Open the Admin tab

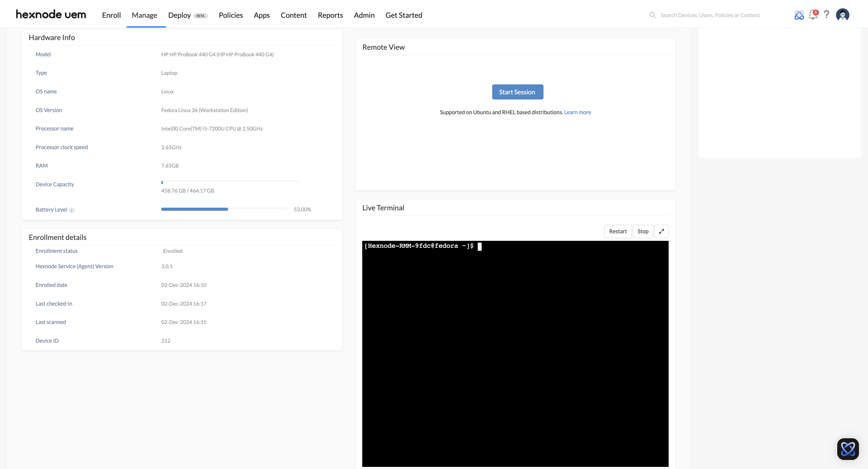point(364,15)
